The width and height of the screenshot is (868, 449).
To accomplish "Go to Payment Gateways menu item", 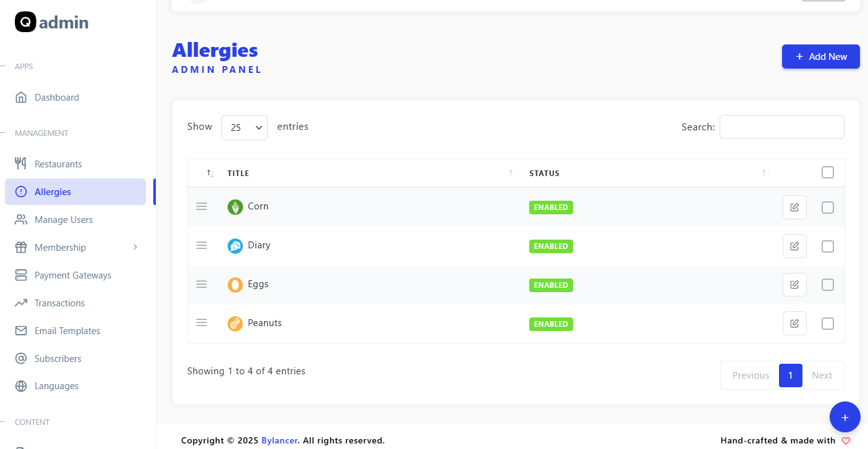I will click(72, 275).
